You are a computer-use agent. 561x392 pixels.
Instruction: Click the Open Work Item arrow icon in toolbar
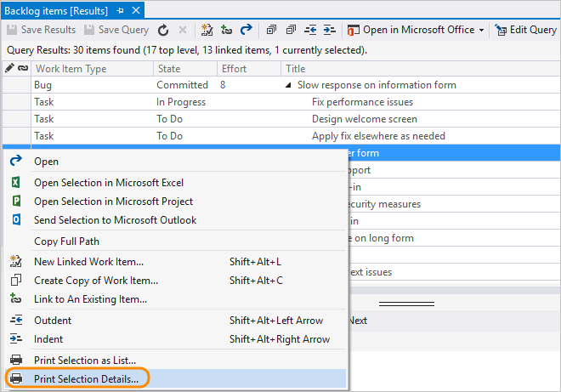(x=246, y=30)
